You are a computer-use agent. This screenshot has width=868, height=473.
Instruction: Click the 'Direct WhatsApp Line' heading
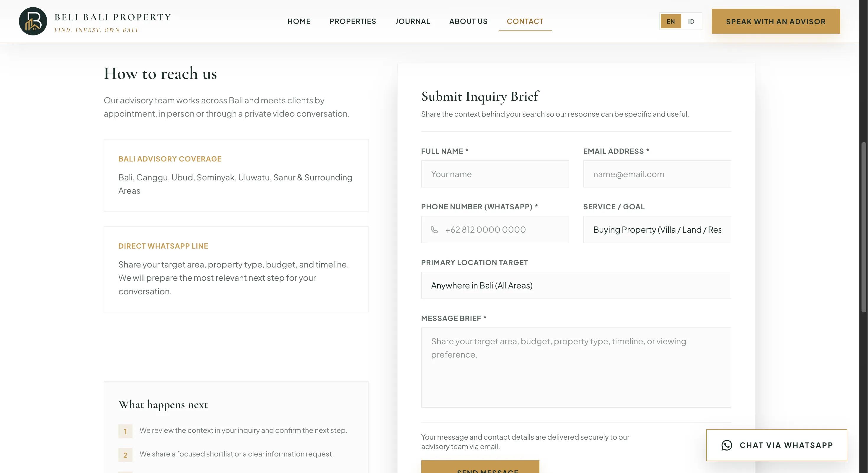(x=163, y=246)
